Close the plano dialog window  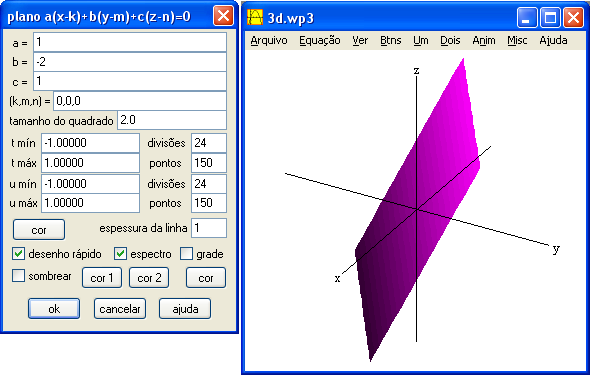click(x=223, y=16)
